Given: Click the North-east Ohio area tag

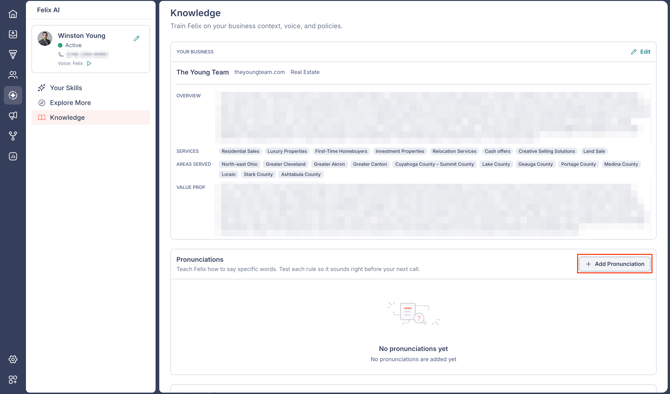Looking at the screenshot, I should click(x=239, y=164).
